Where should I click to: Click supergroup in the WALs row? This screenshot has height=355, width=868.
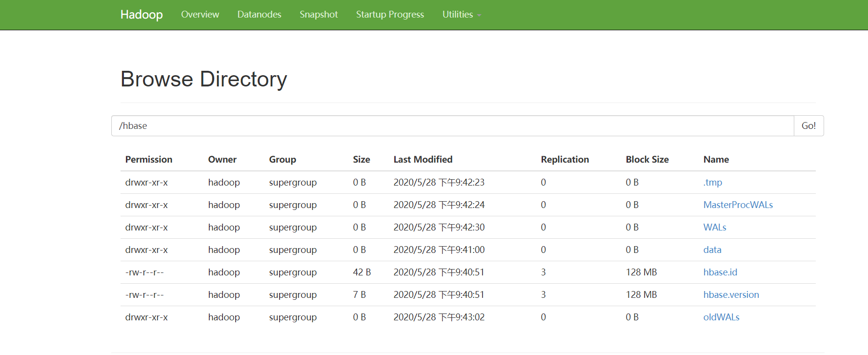point(293,227)
